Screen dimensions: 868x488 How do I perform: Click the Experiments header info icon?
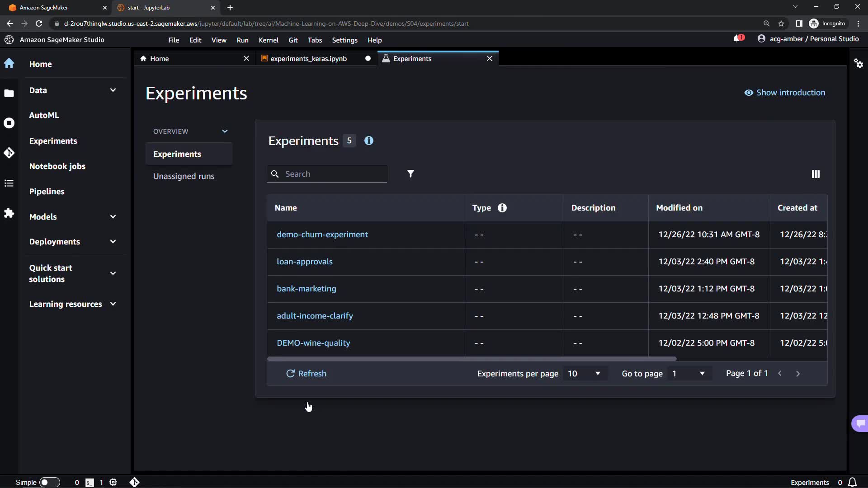(x=369, y=141)
